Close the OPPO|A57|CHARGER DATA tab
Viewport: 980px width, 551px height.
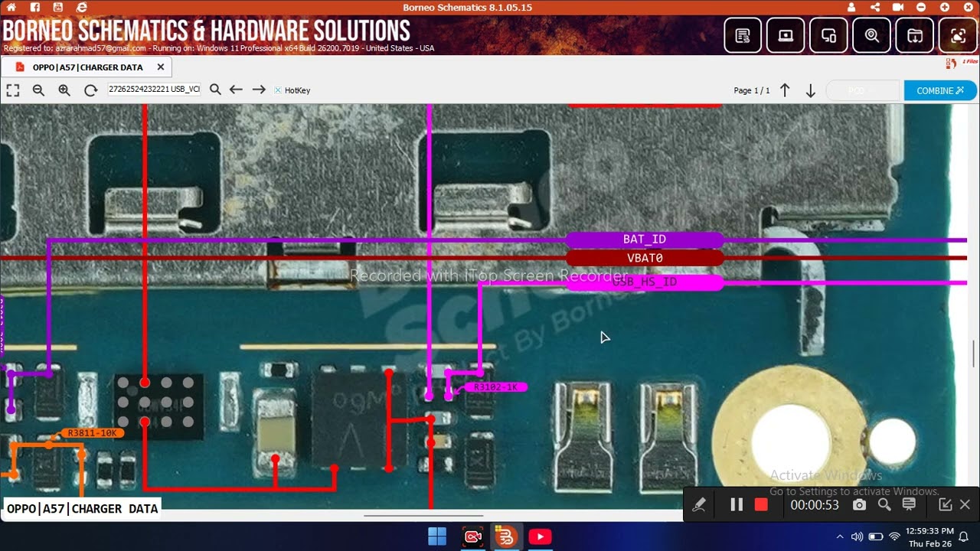point(161,67)
